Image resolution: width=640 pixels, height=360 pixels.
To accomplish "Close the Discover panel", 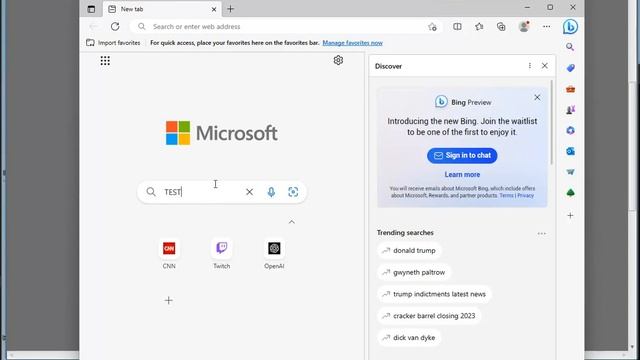I will [544, 66].
